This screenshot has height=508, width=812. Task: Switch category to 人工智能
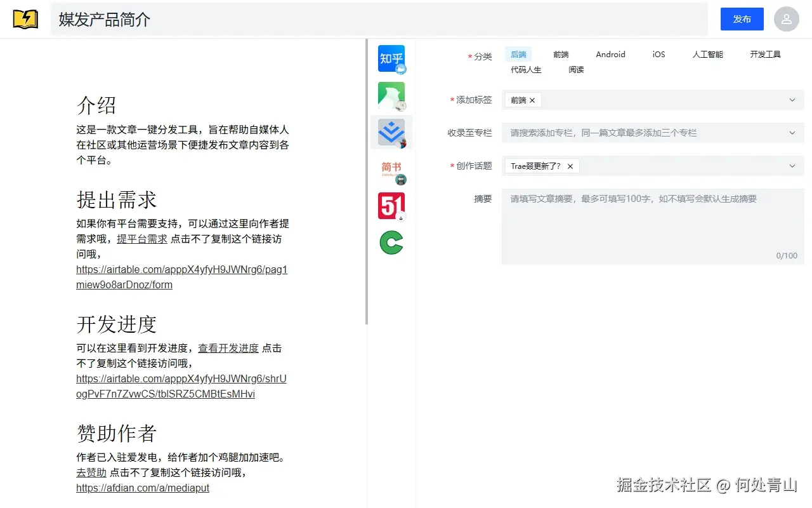(707, 55)
